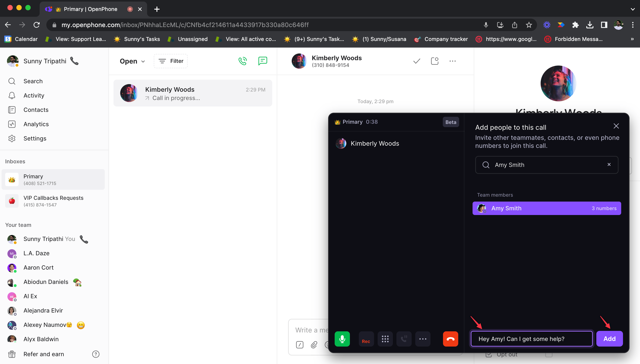
Task: Select the Settings menu item in sidebar
Action: coord(35,138)
